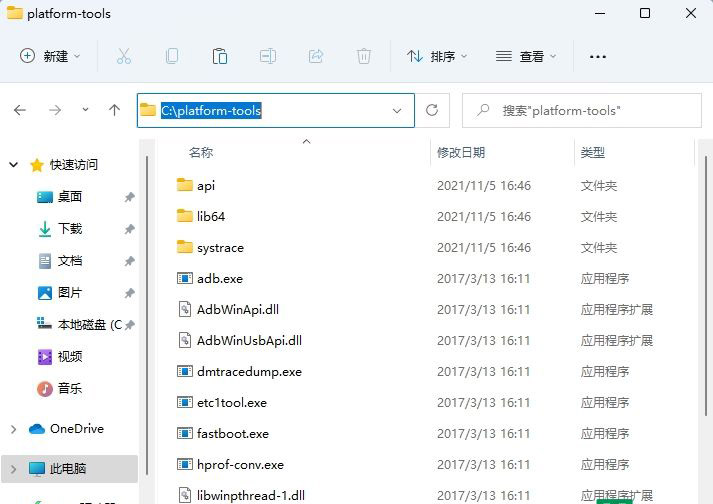The image size is (713, 504).
Task: Click the systrace folder icon
Action: tap(185, 247)
